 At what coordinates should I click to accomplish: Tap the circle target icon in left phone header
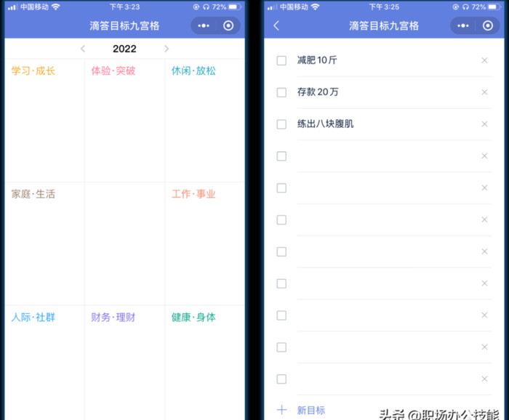tap(228, 25)
